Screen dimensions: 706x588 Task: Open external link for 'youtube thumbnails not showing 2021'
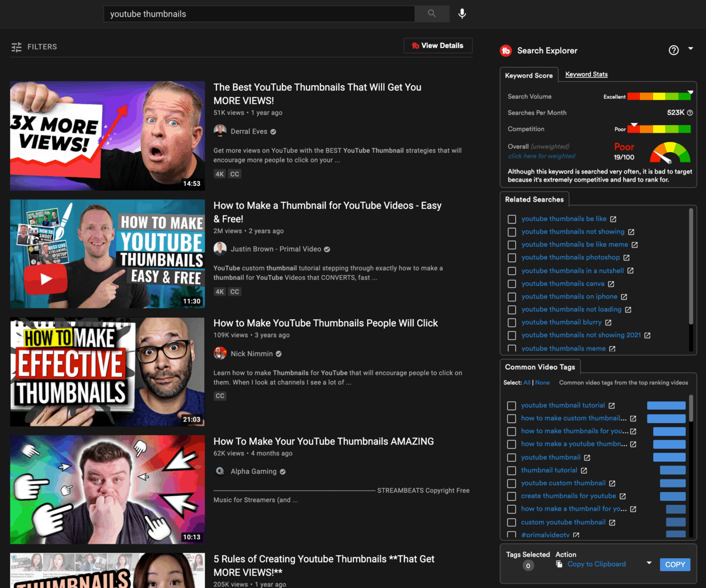pos(647,335)
